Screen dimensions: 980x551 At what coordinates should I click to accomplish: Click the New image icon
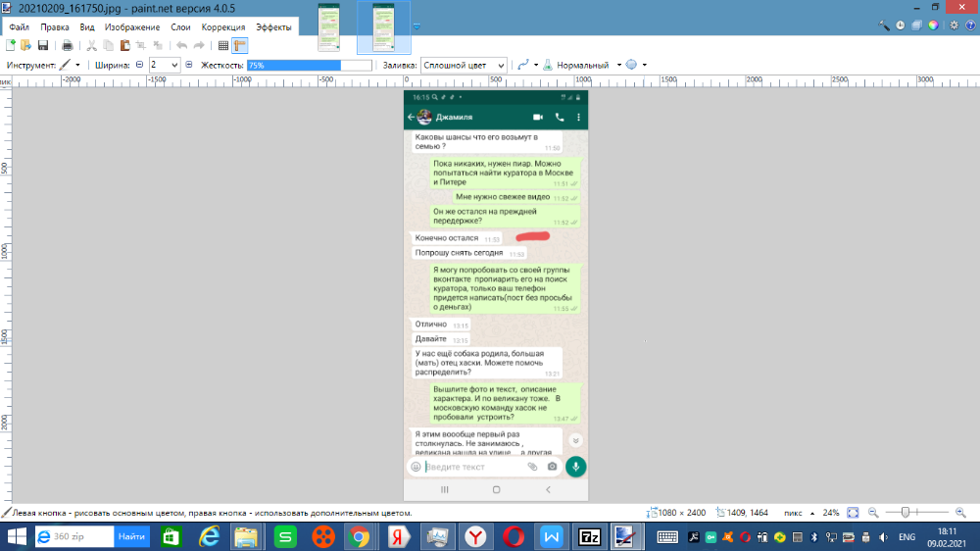[11, 45]
